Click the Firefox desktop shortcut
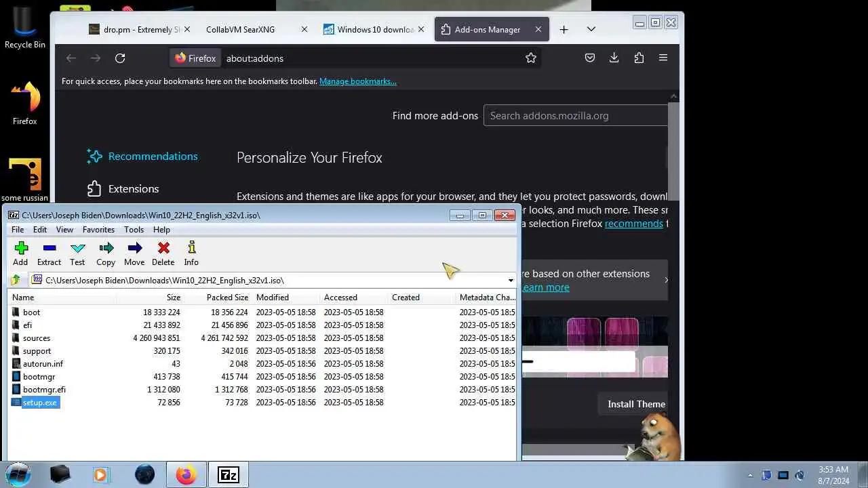The width and height of the screenshot is (868, 488). (25, 104)
